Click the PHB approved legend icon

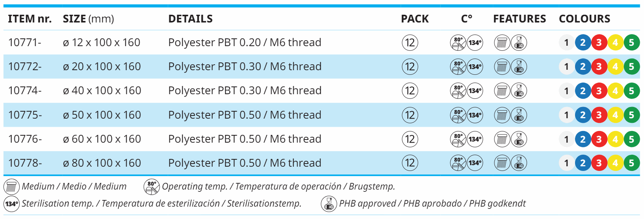tap(329, 204)
